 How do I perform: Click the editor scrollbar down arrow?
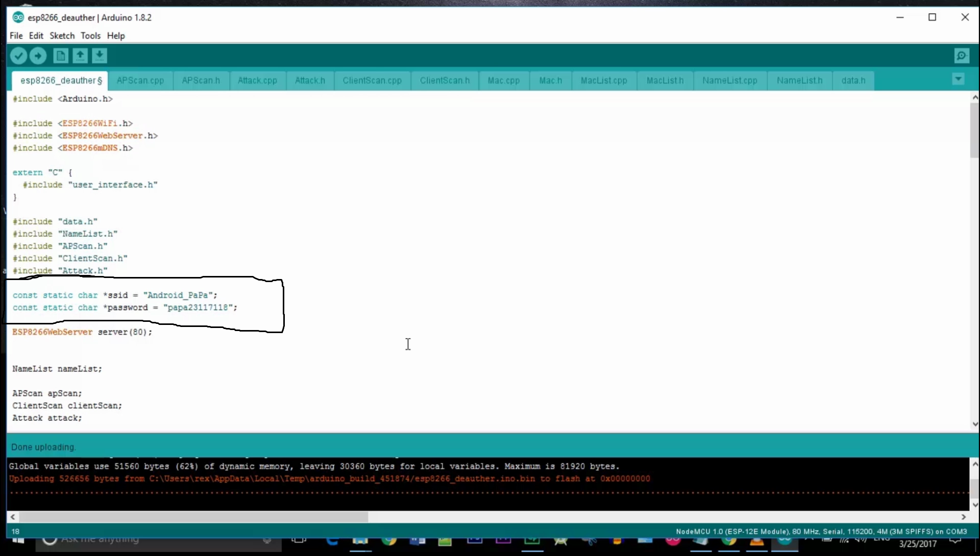coord(975,424)
